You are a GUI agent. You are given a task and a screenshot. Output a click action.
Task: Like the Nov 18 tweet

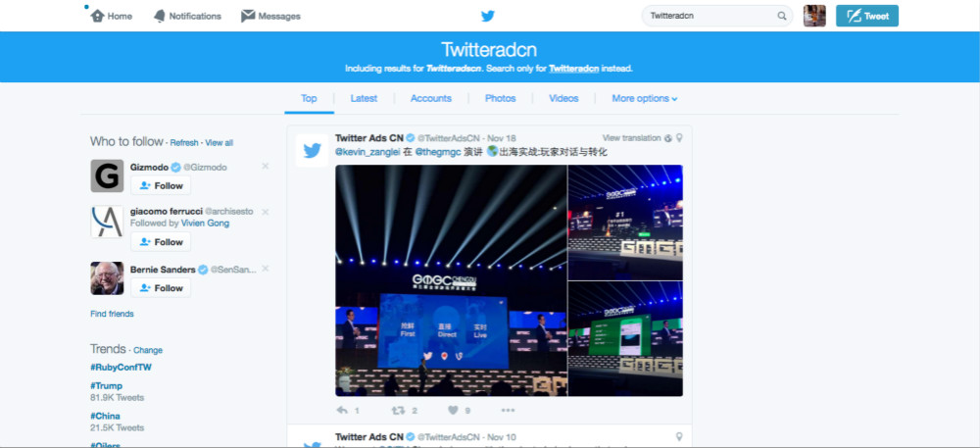tap(453, 411)
